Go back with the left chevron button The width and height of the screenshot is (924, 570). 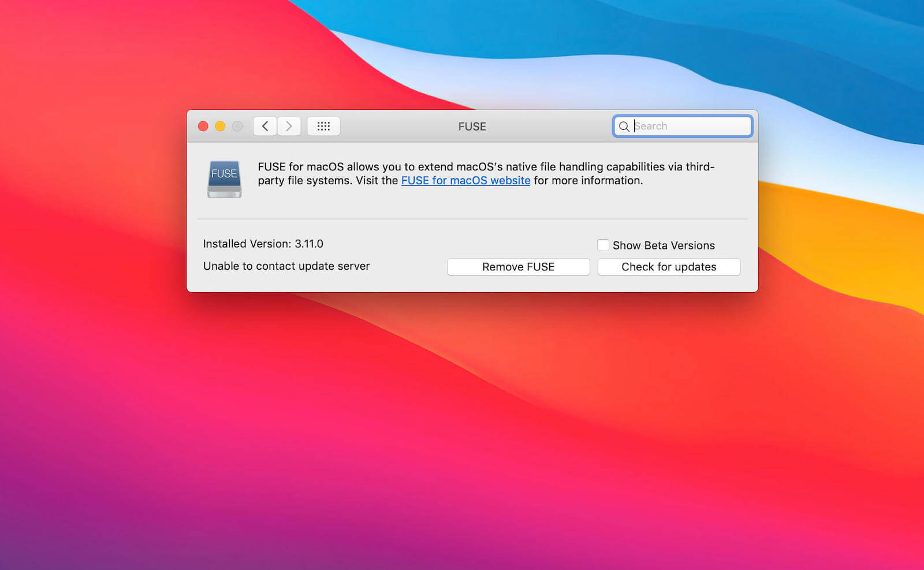265,126
